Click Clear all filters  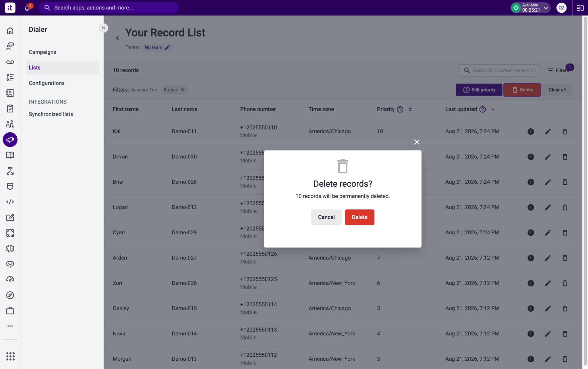point(557,90)
